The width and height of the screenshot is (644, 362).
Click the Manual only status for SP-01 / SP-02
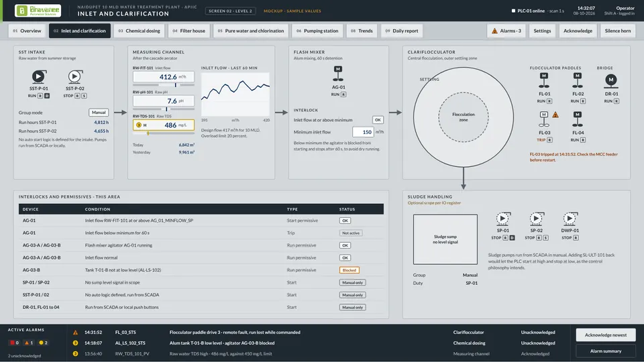(x=352, y=282)
